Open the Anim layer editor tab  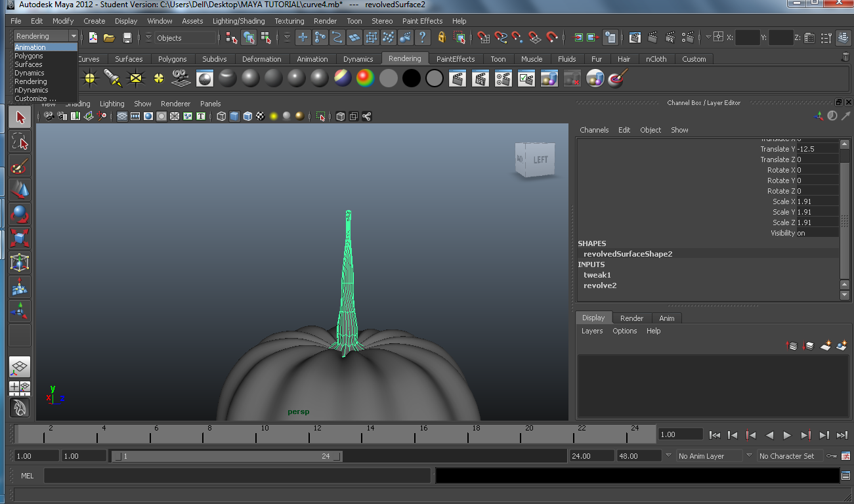[667, 318]
